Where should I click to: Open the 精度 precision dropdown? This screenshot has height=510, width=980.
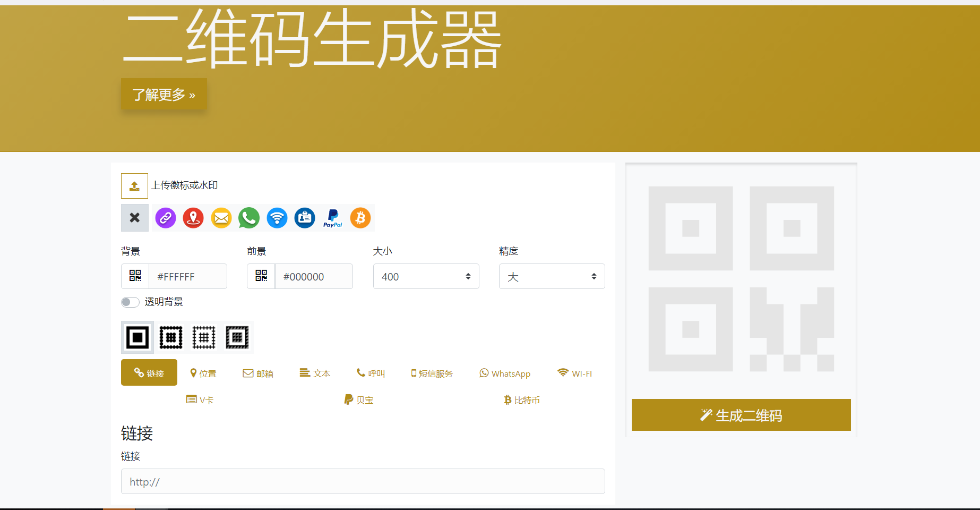(552, 276)
